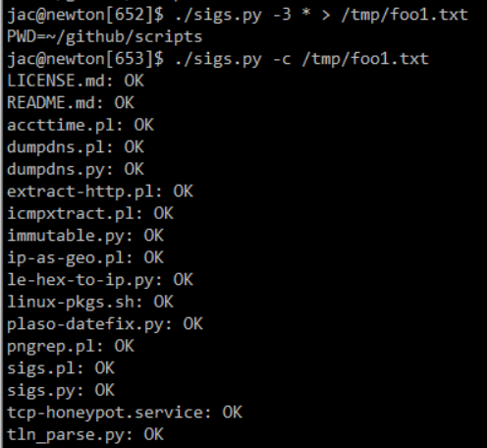Select the sigs.pl: OK line
The height and width of the screenshot is (448, 487).
point(61,368)
